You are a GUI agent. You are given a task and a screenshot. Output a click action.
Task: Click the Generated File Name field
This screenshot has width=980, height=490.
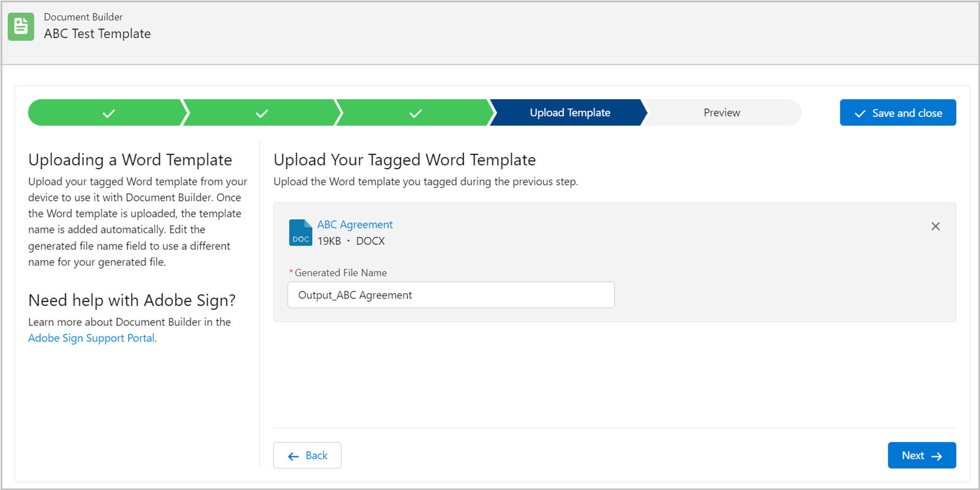point(451,295)
